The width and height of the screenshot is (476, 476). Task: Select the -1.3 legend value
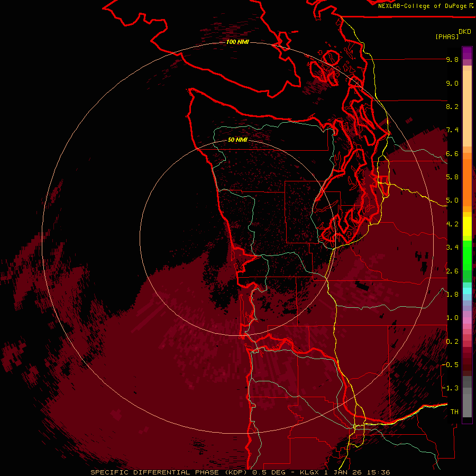[x=451, y=388]
